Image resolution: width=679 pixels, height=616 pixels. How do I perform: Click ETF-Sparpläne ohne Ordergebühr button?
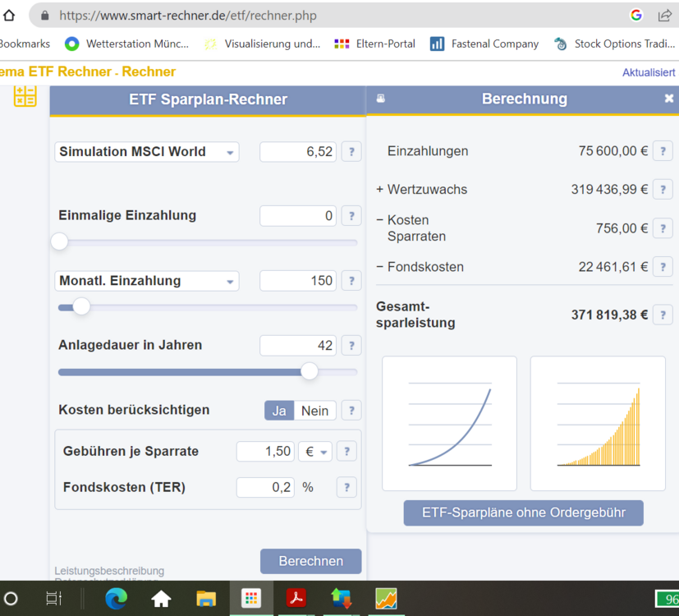pos(523,513)
